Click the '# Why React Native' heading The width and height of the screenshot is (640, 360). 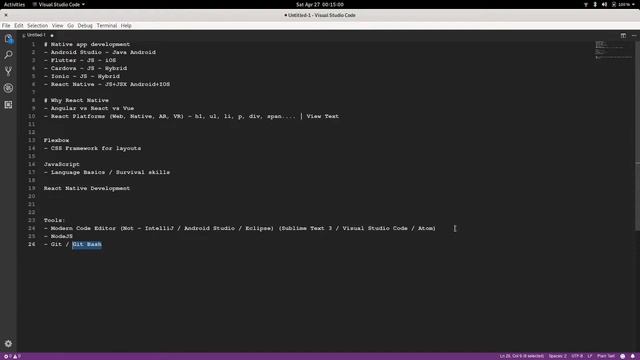[76, 100]
